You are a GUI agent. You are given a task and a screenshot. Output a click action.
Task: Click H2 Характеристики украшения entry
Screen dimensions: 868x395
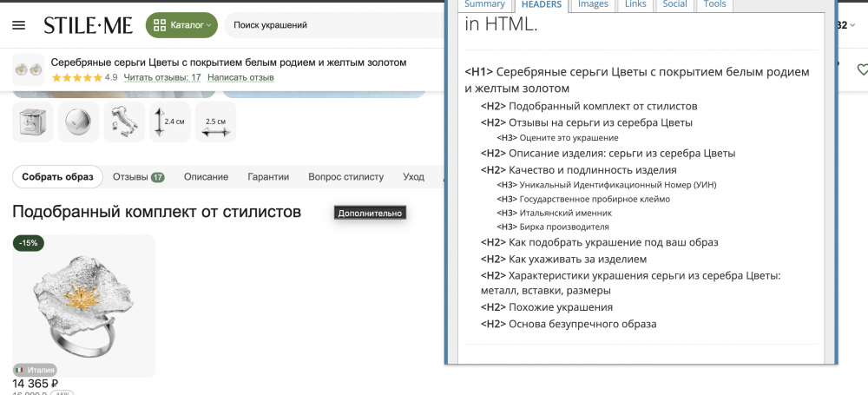pyautogui.click(x=630, y=283)
